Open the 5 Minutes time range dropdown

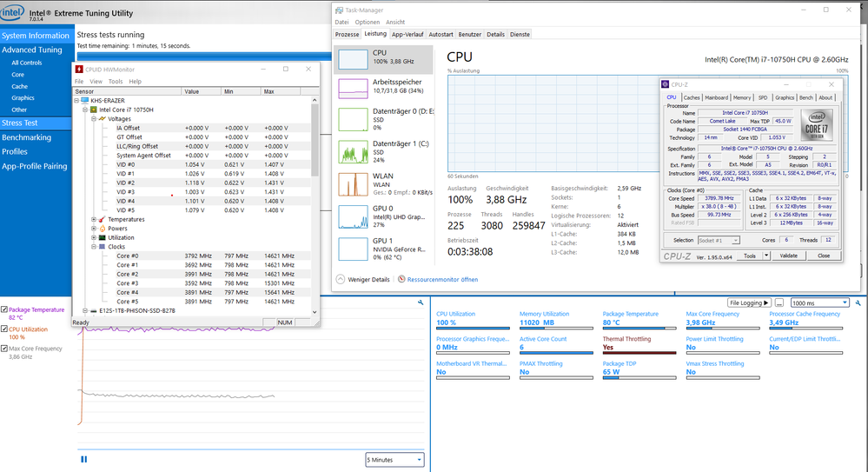click(394, 460)
